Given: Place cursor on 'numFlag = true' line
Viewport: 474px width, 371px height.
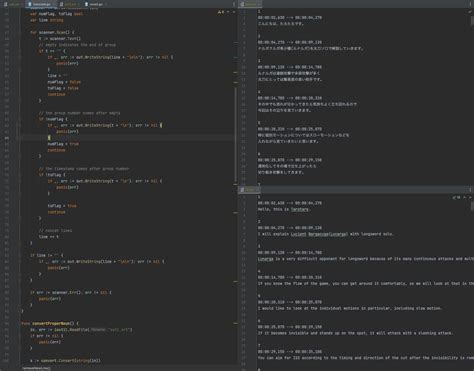Looking at the screenshot, I should pos(63,144).
